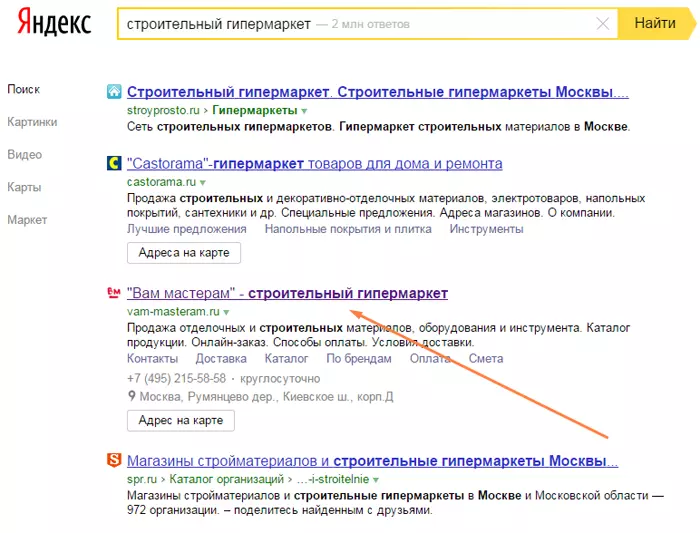Switch to Видео search

click(x=25, y=154)
